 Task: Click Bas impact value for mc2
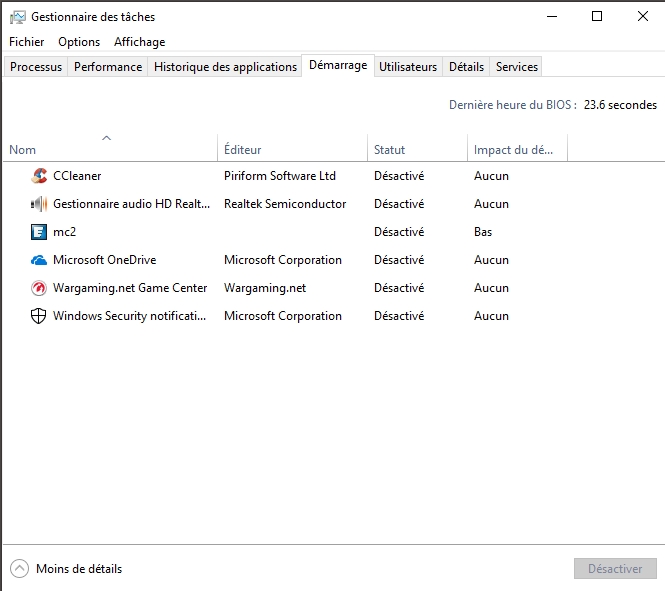pos(483,232)
